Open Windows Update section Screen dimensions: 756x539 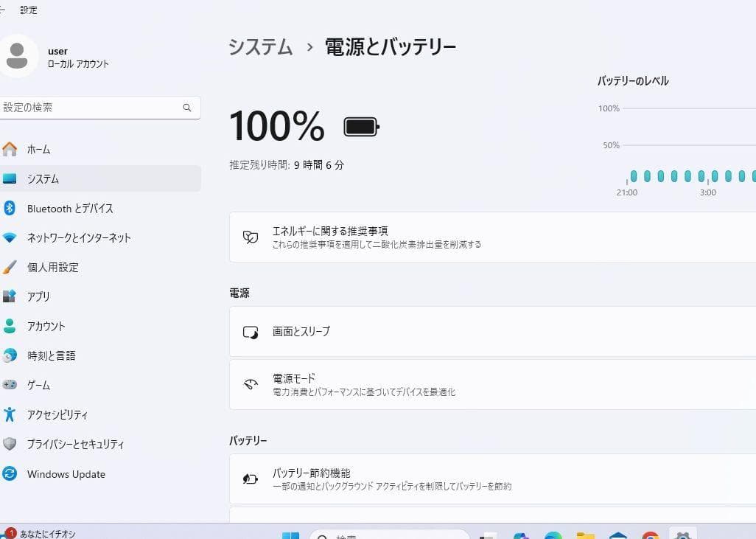pyautogui.click(x=66, y=474)
